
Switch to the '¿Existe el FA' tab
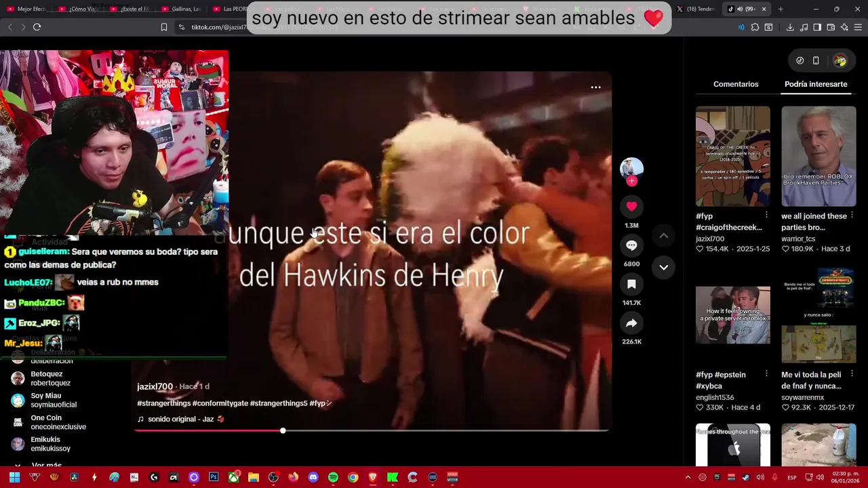[x=129, y=9]
